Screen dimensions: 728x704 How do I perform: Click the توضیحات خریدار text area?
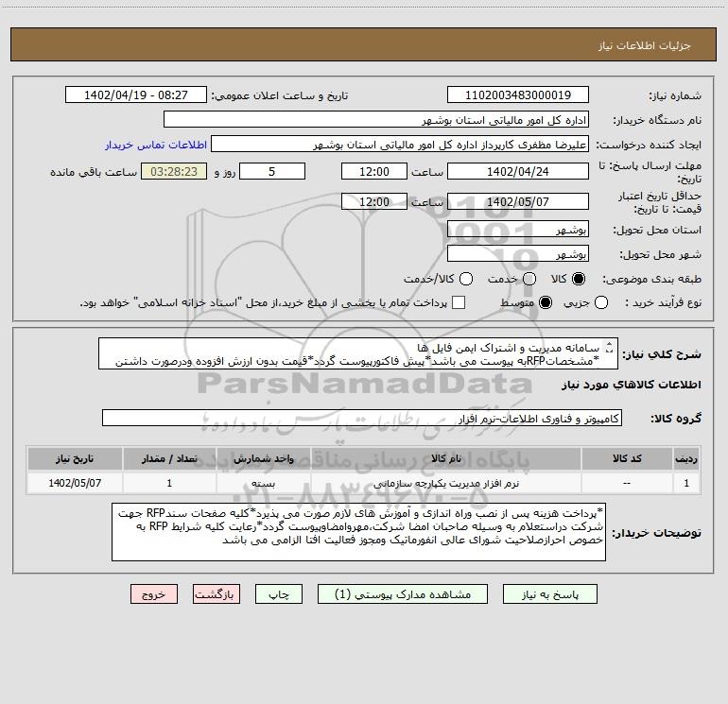(x=358, y=532)
